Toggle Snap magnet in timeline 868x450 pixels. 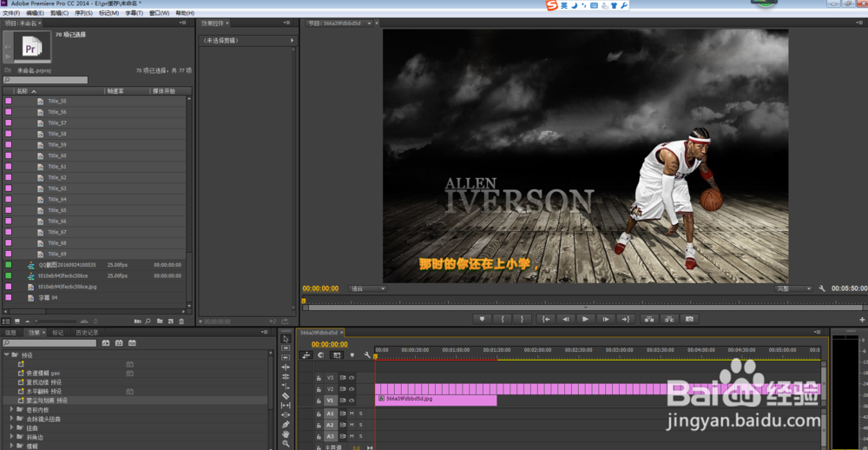point(320,355)
